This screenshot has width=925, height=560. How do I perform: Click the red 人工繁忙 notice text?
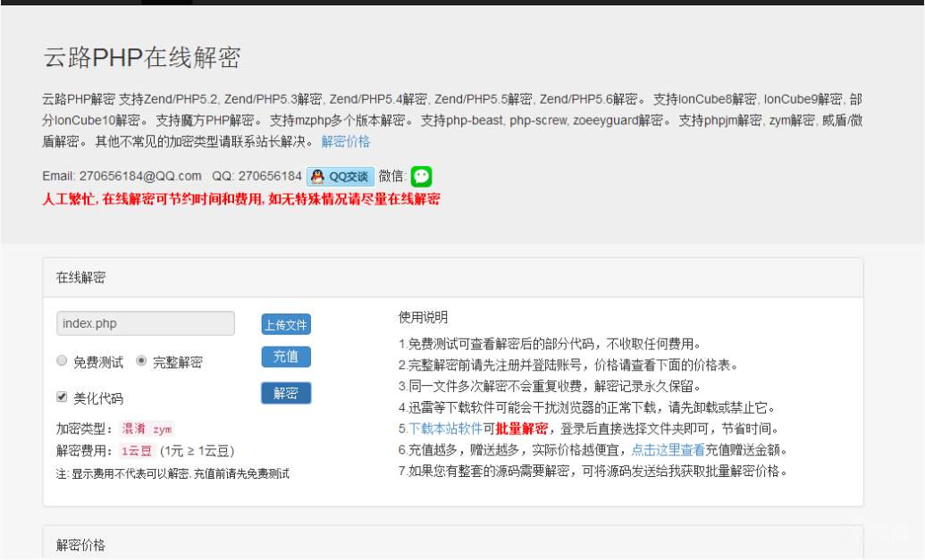coord(241,199)
